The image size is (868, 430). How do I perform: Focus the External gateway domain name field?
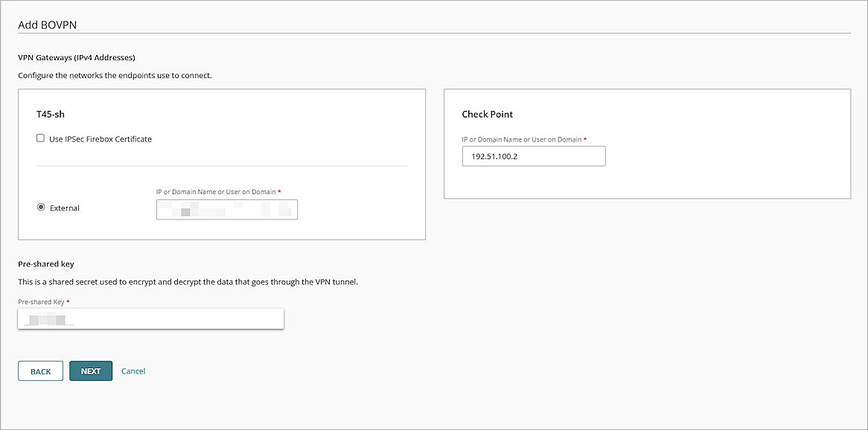tap(226, 210)
